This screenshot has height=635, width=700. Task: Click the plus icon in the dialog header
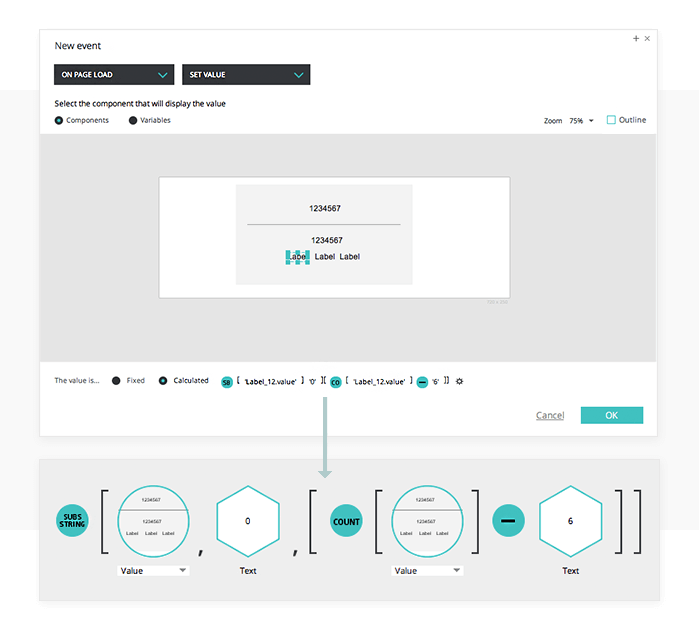[x=636, y=38]
